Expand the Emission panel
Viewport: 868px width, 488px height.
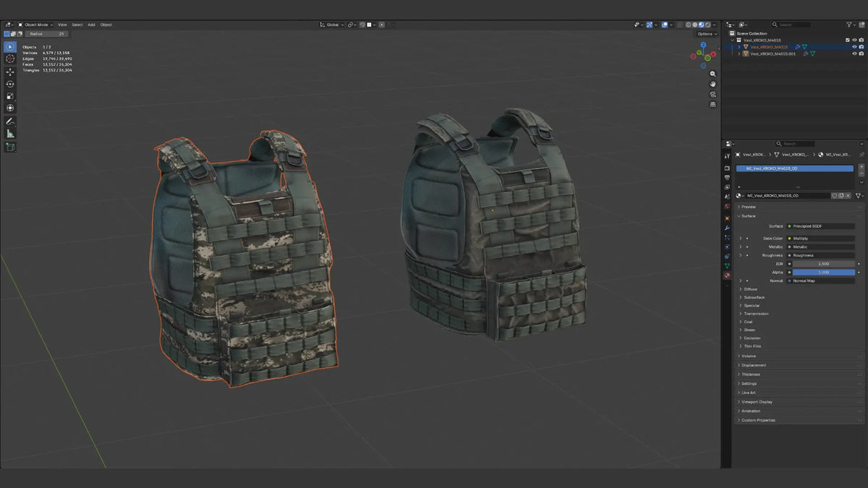coord(751,338)
